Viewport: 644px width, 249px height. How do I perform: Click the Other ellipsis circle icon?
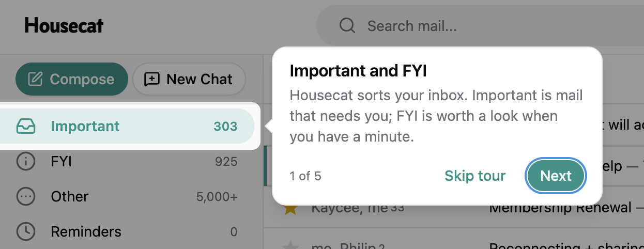tap(26, 196)
